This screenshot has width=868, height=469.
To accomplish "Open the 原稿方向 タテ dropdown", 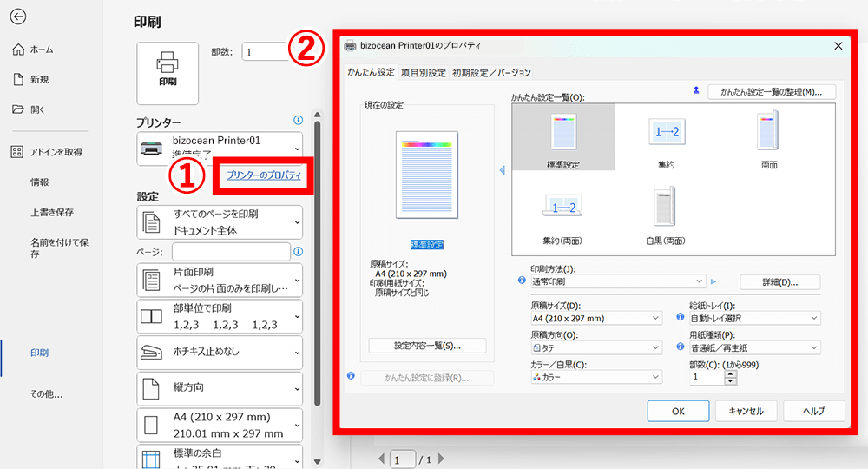I will (x=596, y=347).
